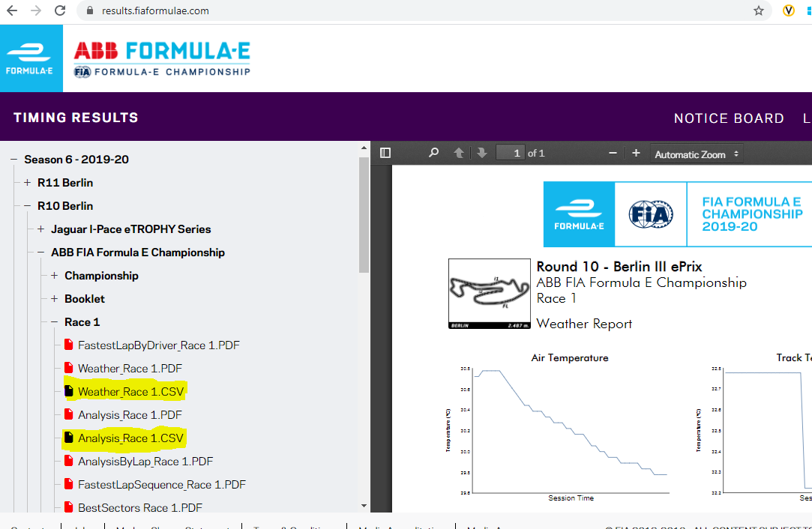Zoom out with the minus icon
Viewport: 812px width, 529px height.
613,153
